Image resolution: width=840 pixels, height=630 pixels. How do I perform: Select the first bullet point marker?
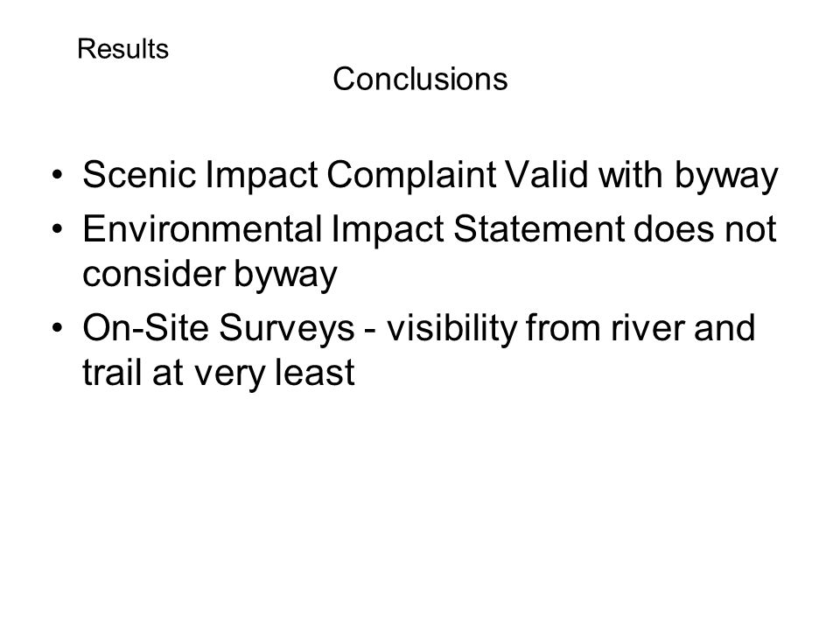click(58, 175)
